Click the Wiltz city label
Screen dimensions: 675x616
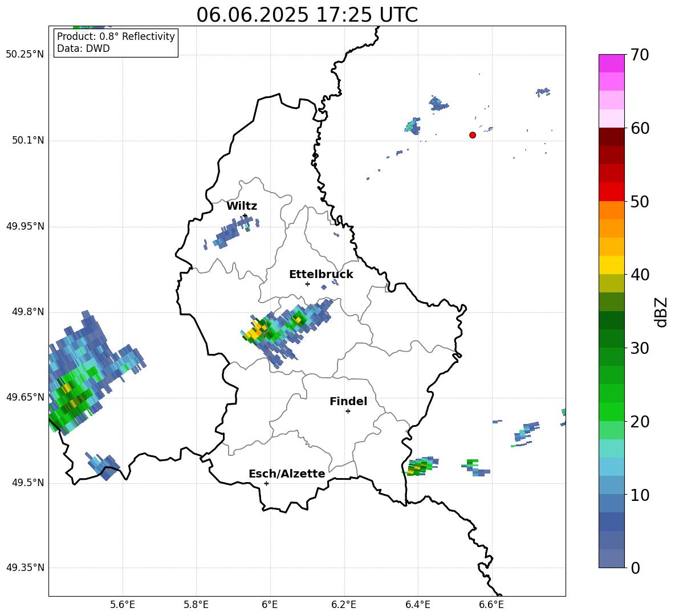[x=242, y=206]
